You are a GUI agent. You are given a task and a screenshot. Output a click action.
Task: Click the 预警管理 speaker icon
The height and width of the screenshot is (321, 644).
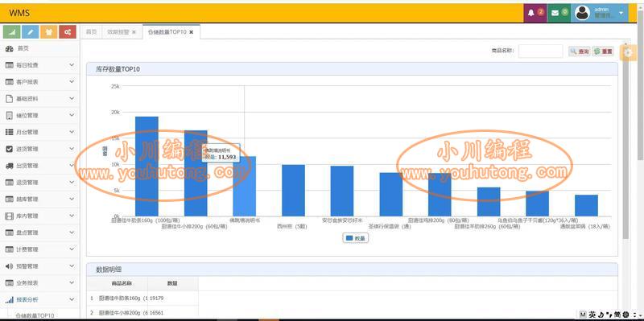click(x=10, y=266)
